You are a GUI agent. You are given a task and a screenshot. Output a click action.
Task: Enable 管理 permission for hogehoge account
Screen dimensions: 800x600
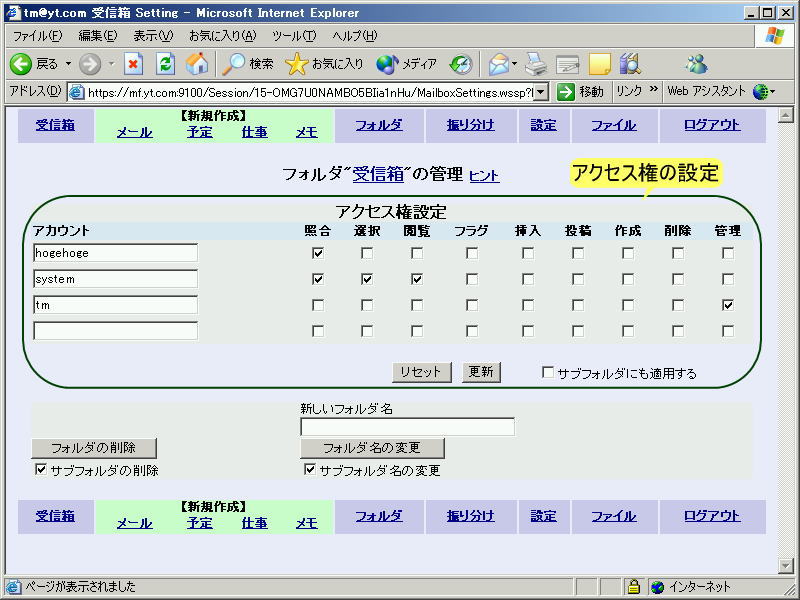pyautogui.click(x=728, y=253)
